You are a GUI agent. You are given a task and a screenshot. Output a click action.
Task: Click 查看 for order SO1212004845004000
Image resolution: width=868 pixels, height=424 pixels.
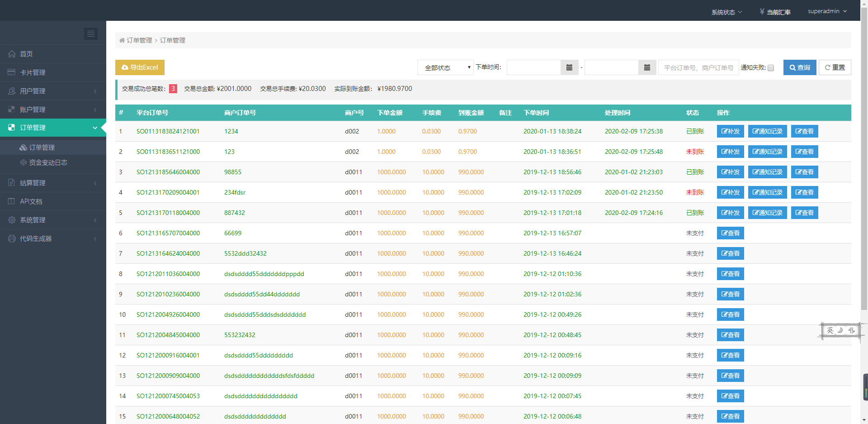click(x=731, y=335)
